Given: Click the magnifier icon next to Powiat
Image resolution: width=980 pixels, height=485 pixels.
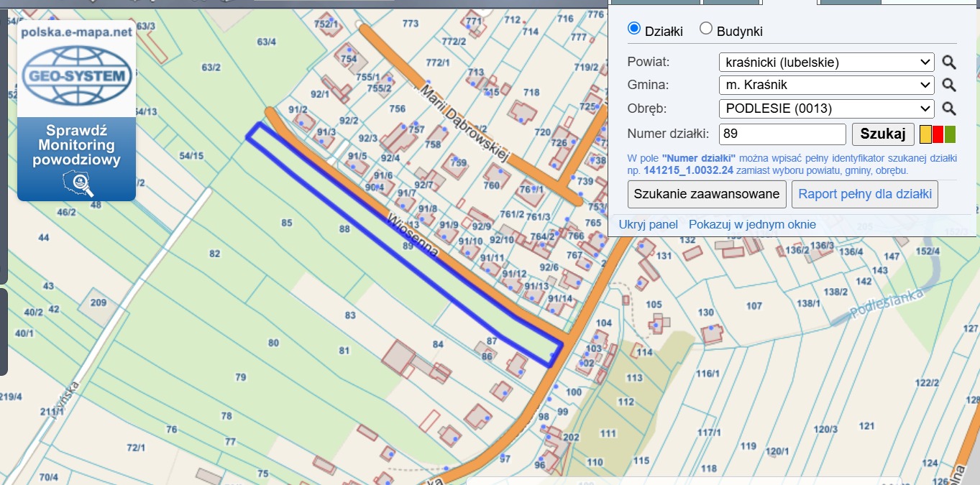Looking at the screenshot, I should point(949,63).
